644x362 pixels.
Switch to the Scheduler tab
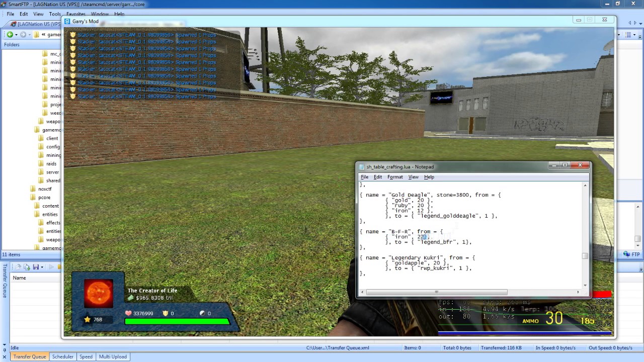(63, 356)
